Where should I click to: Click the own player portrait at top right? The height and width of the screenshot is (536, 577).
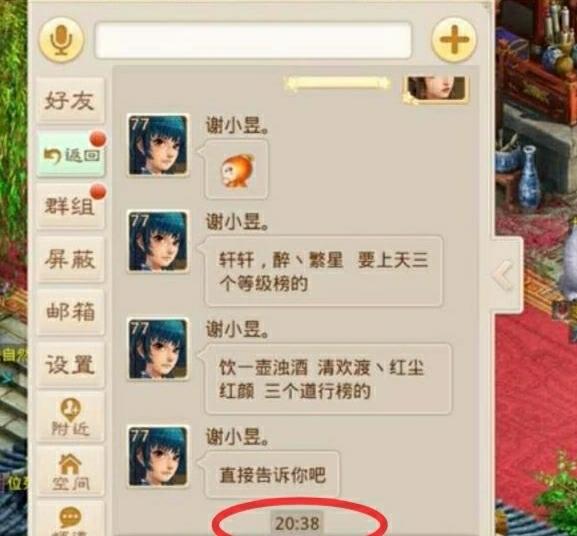click(x=436, y=89)
